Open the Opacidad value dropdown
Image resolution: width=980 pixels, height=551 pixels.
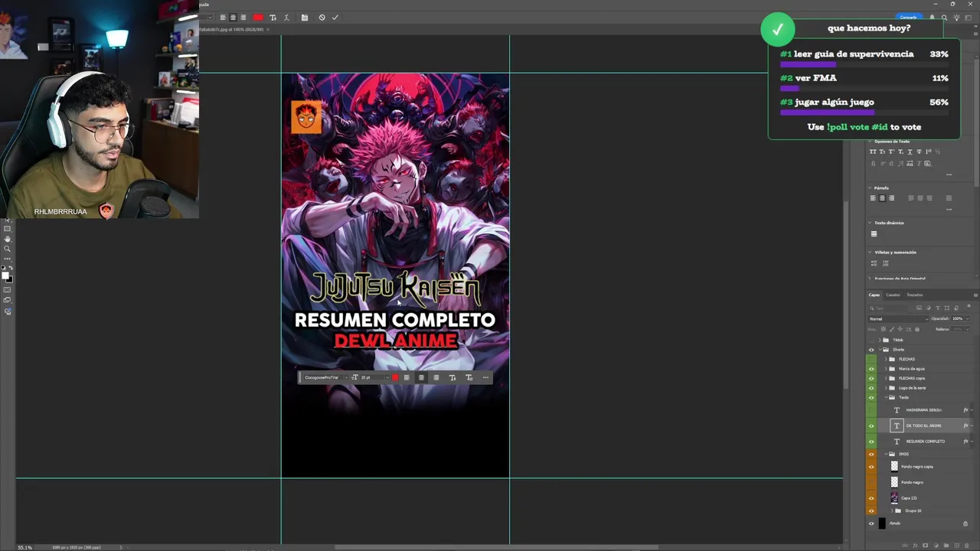coord(968,318)
